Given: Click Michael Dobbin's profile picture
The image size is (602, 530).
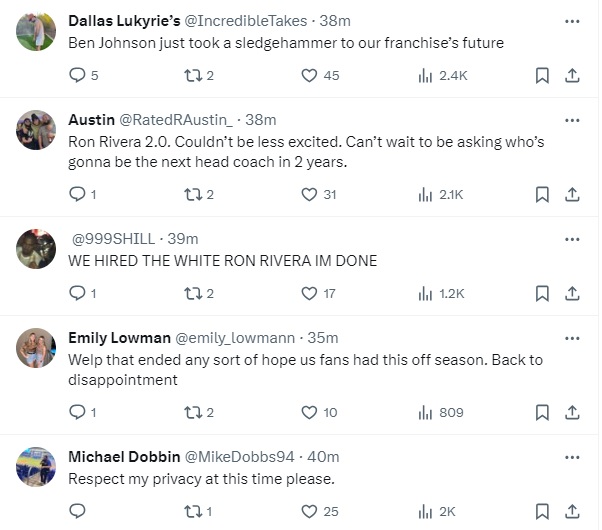Looking at the screenshot, I should point(36,466).
